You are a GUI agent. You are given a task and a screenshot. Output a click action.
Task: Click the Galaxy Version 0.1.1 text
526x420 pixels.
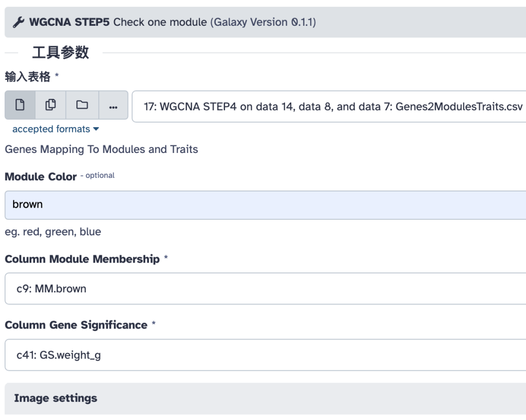click(x=263, y=22)
